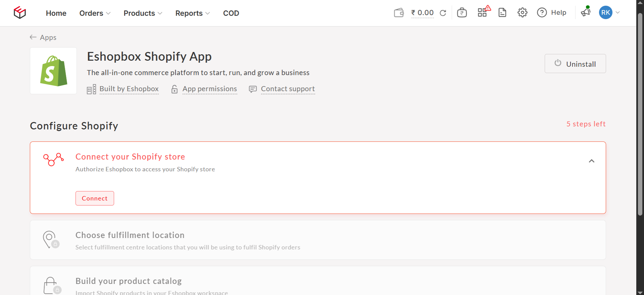Image resolution: width=644 pixels, height=295 pixels.
Task: Go to the Home tab
Action: [x=56, y=13]
